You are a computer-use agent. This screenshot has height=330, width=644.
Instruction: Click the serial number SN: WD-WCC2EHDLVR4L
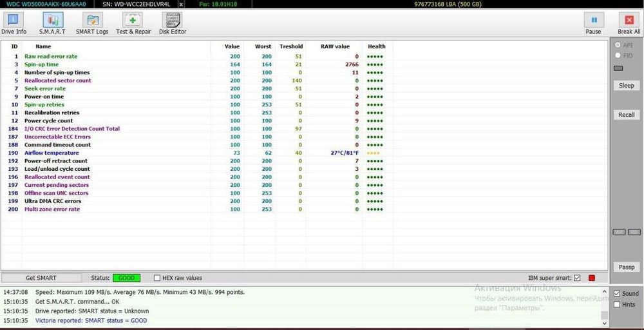(x=136, y=4)
